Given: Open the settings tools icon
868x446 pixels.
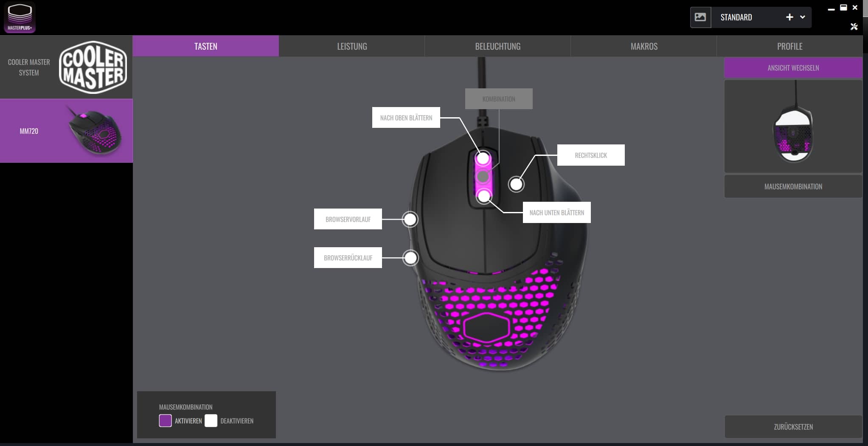Looking at the screenshot, I should pyautogui.click(x=854, y=27).
